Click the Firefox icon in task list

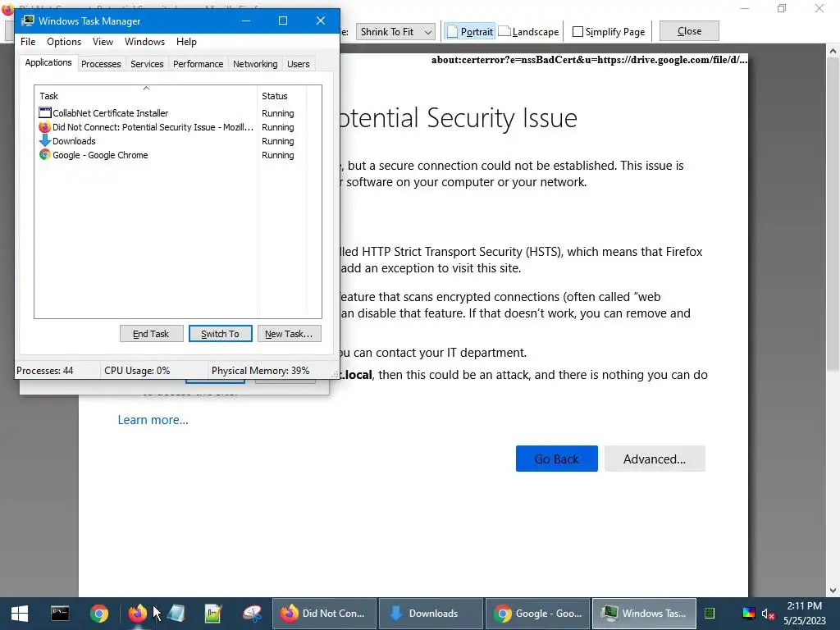click(45, 127)
